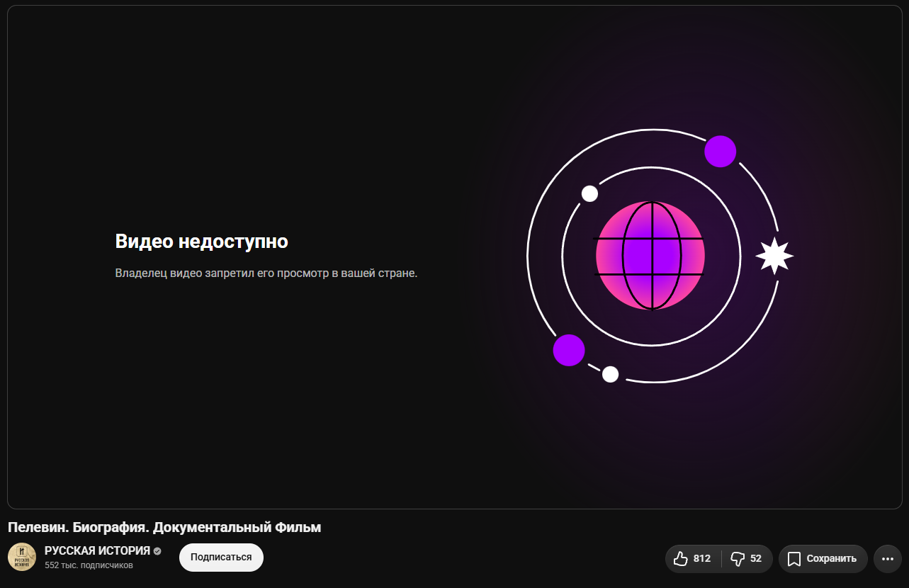
Task: Subscribe via the Подписаться button
Action: (221, 558)
